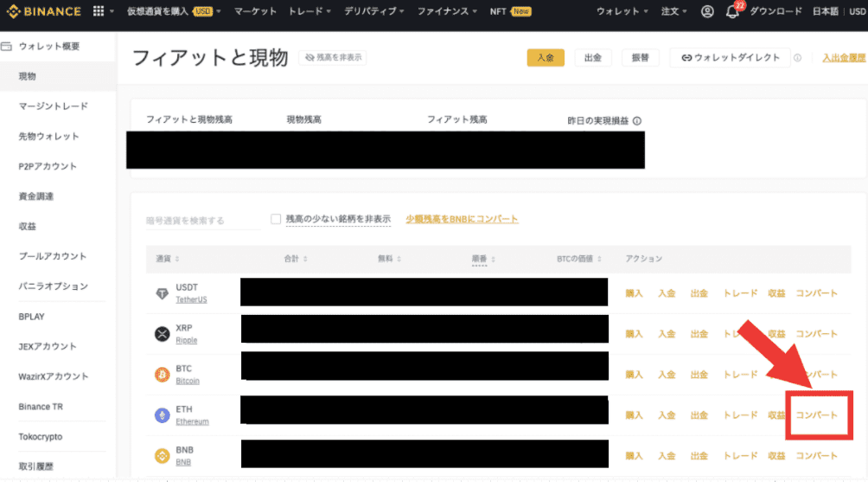This screenshot has width=868, height=482.
Task: Click 少額残高をBNBにコンバート link
Action: tap(462, 219)
